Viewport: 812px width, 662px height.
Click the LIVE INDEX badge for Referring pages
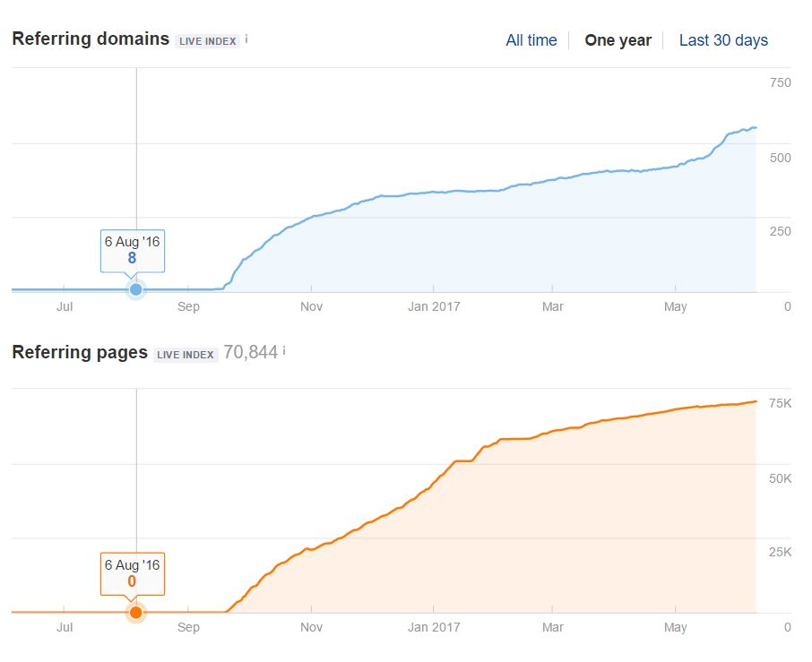[186, 355]
